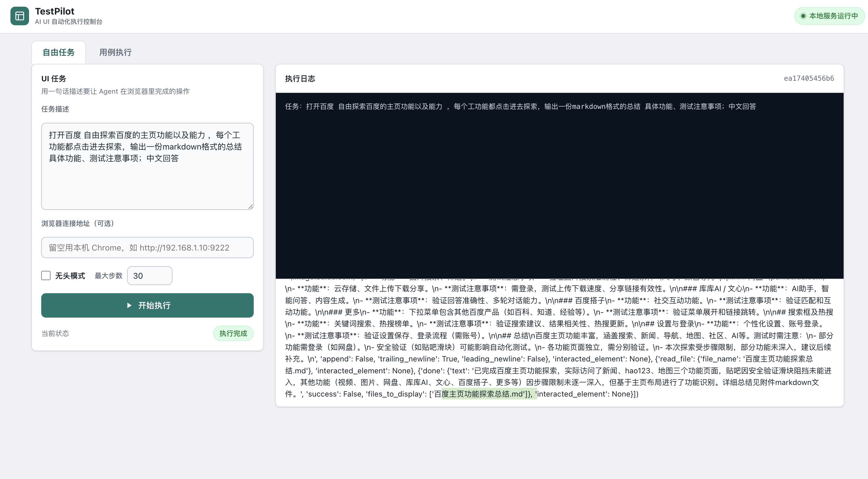
Task: Click the 任务描述 label
Action: point(55,109)
